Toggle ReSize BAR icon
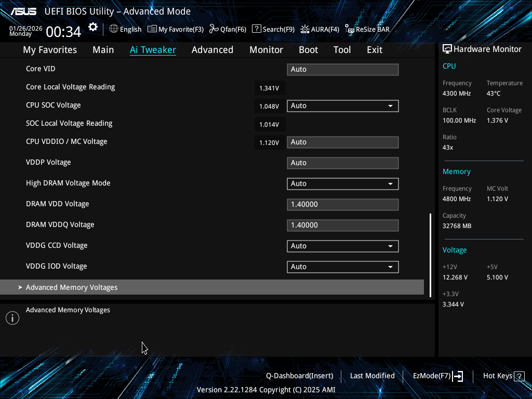The width and height of the screenshot is (532, 399). 350,30
